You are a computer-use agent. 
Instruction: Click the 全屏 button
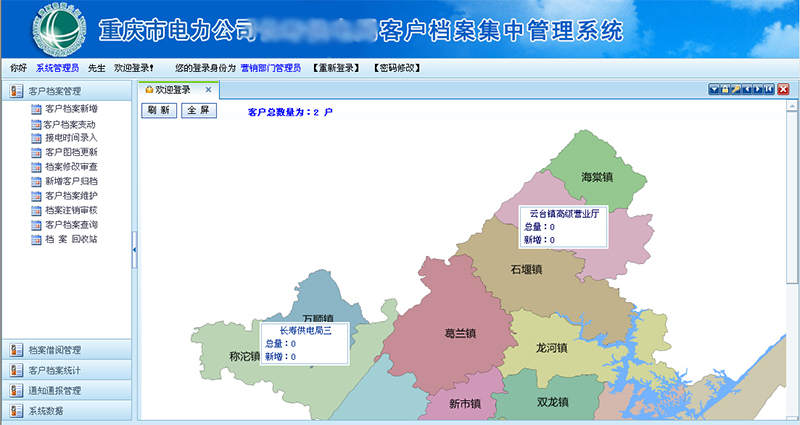pyautogui.click(x=198, y=110)
